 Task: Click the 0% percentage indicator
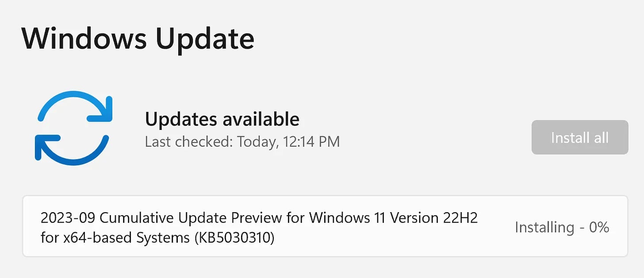tap(599, 227)
